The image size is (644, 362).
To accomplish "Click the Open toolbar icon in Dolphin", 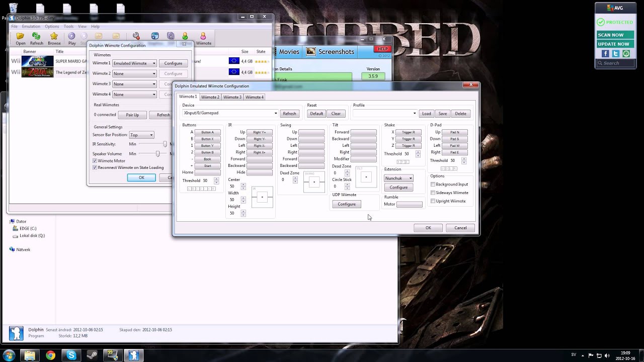I will coord(20,38).
